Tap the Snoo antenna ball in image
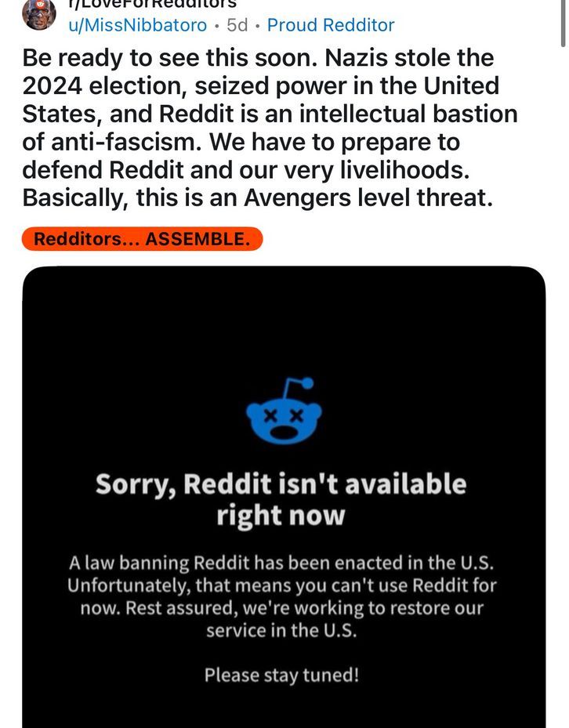 click(307, 383)
